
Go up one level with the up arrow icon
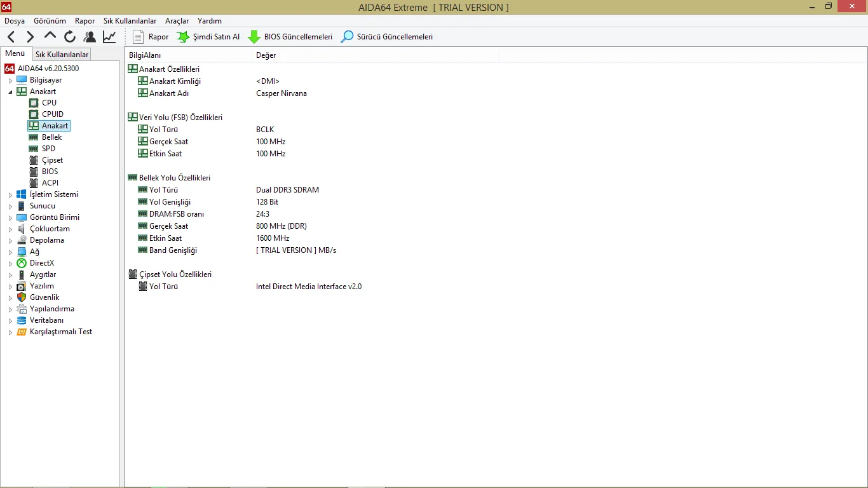tap(50, 36)
